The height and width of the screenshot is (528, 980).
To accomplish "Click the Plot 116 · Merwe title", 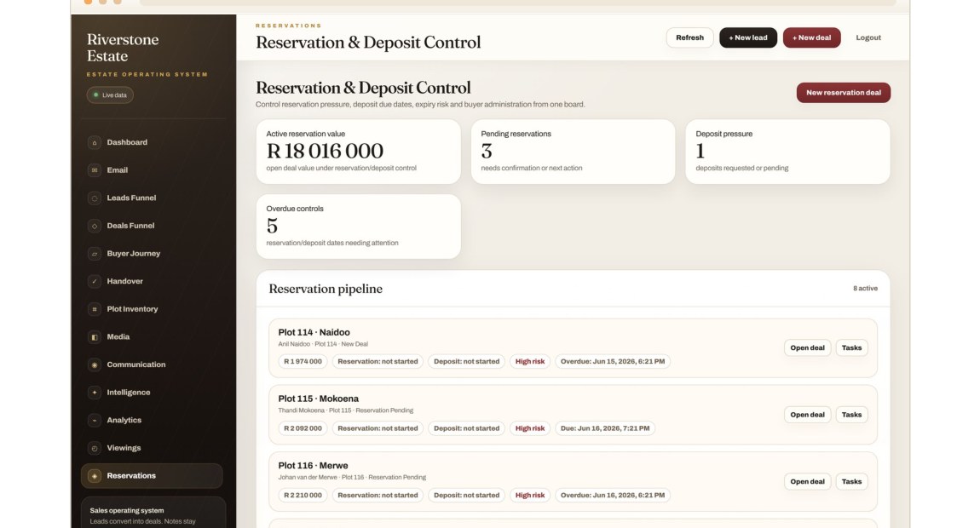I will tap(313, 466).
